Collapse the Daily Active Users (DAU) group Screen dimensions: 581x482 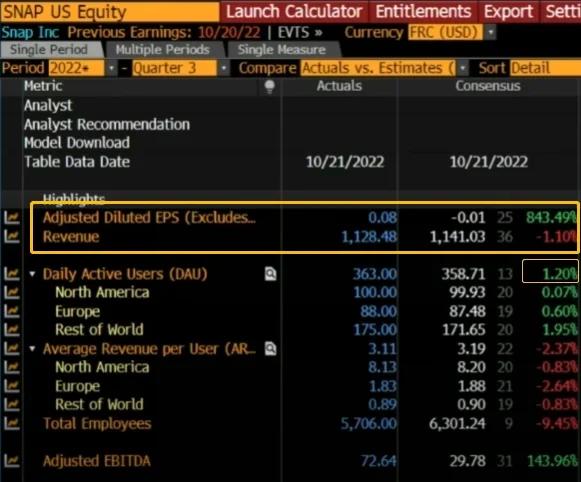(x=33, y=274)
